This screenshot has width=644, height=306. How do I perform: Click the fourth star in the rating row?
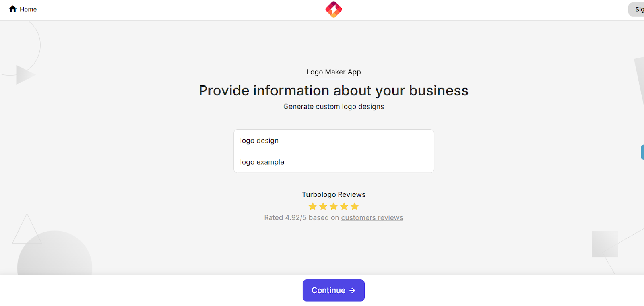[344, 206]
